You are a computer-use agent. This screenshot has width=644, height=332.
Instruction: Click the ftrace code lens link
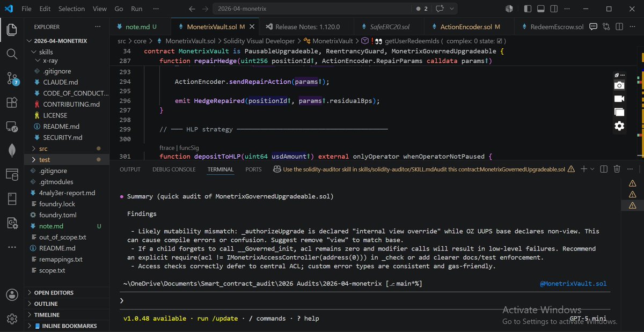tap(167, 147)
